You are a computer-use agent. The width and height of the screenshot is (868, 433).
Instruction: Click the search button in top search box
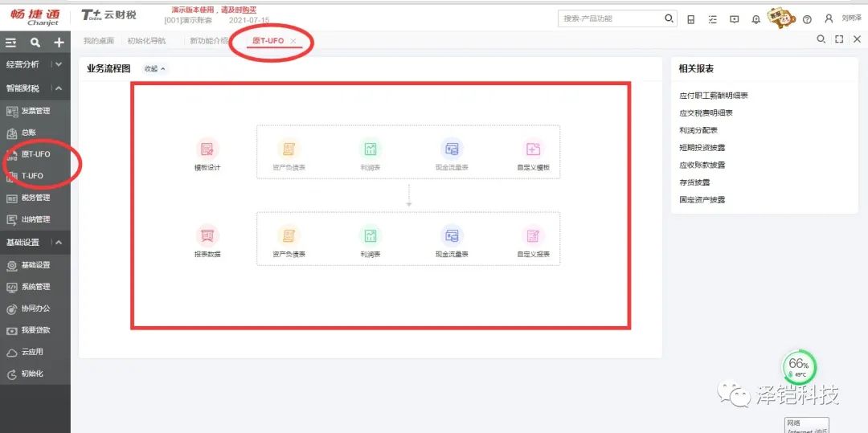669,18
